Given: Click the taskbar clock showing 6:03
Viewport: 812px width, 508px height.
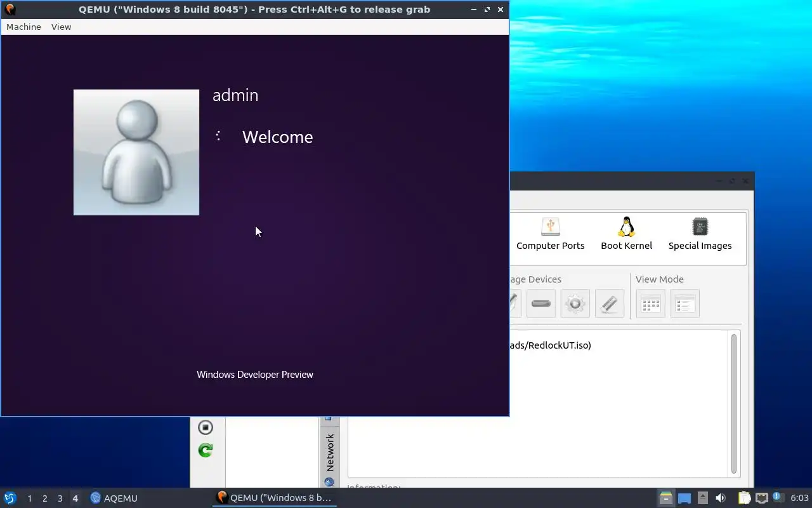Looking at the screenshot, I should coord(799,498).
